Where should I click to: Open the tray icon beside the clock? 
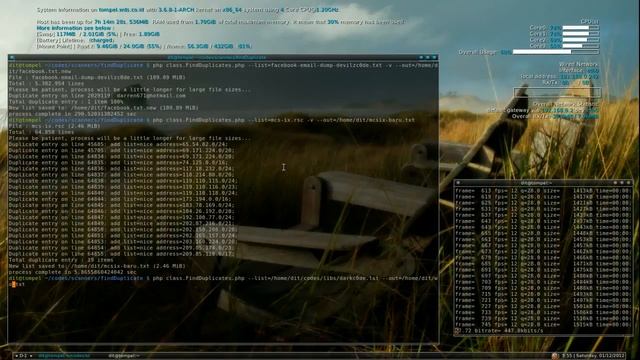tap(555, 356)
